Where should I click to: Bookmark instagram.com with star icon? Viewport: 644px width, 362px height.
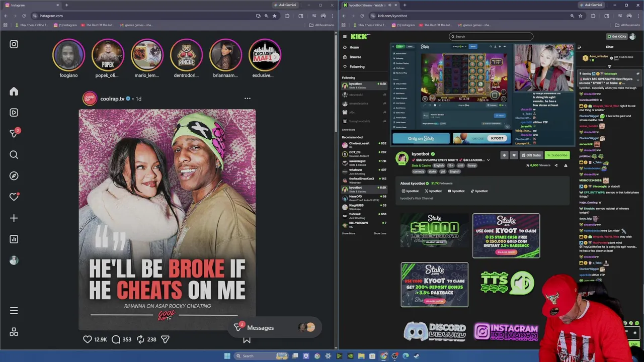[274, 16]
